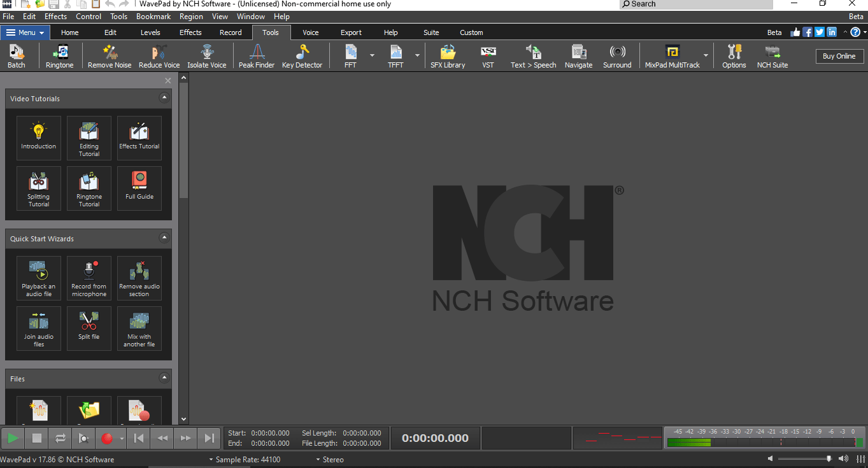Start the Remove audio section wizard
Viewport: 868px width, 468px height.
(139, 278)
